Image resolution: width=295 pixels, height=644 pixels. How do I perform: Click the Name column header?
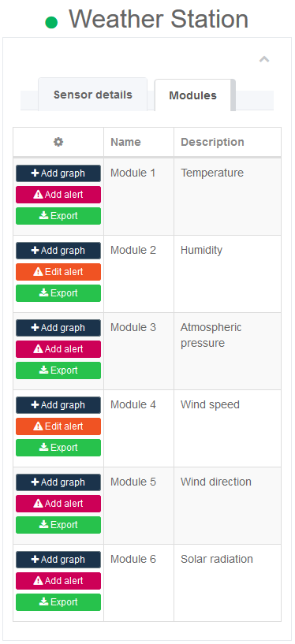(x=125, y=142)
